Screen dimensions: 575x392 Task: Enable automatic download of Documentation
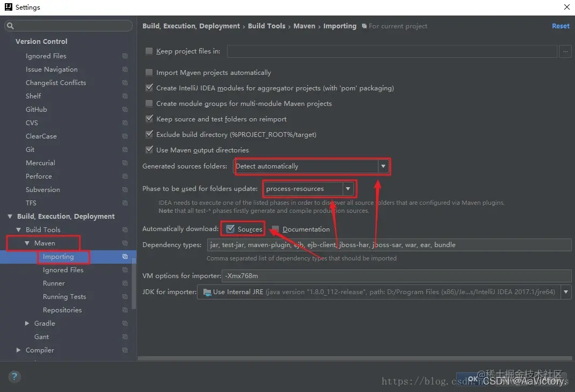click(x=275, y=229)
